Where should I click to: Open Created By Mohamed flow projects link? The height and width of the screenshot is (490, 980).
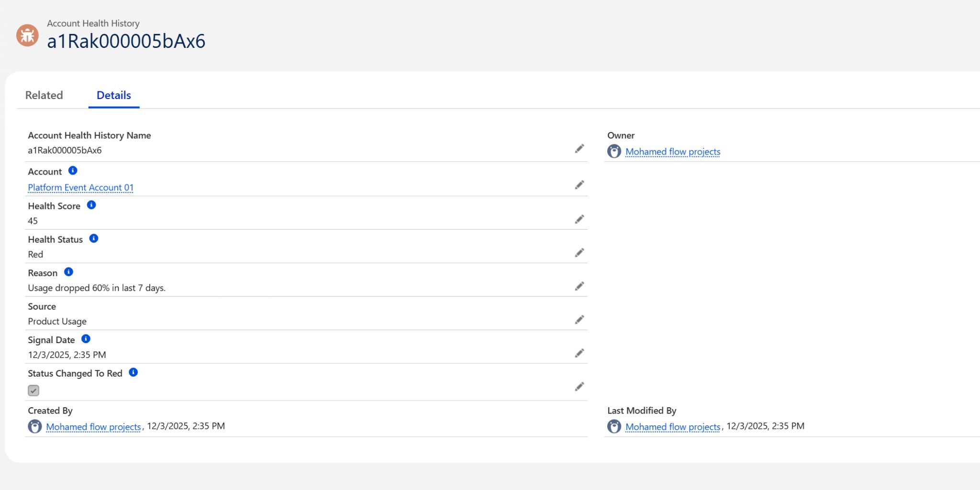coord(93,427)
